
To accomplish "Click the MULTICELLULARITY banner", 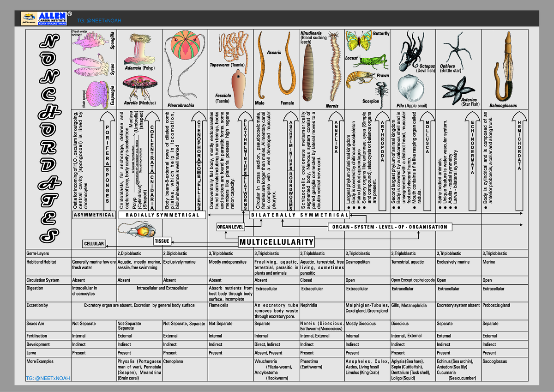I will pyautogui.click(x=276, y=241).
